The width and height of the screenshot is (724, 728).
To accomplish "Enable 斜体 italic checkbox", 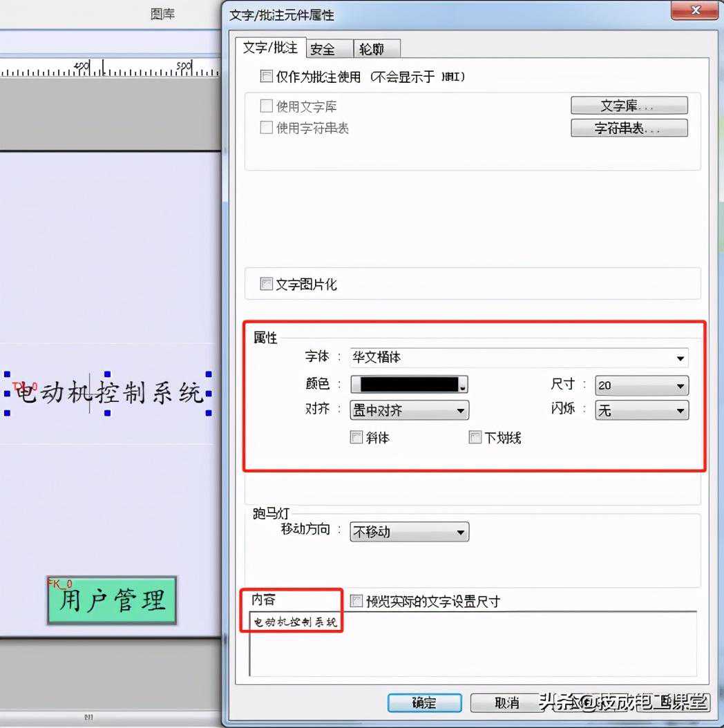I will click(x=357, y=437).
